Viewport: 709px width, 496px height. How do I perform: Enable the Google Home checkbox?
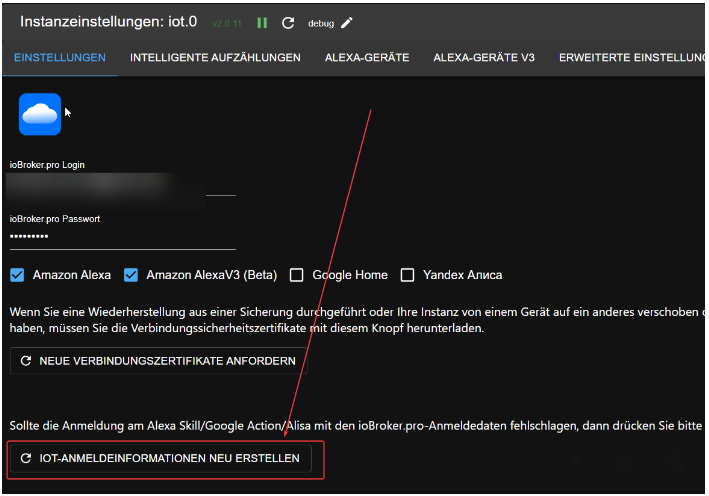[297, 275]
